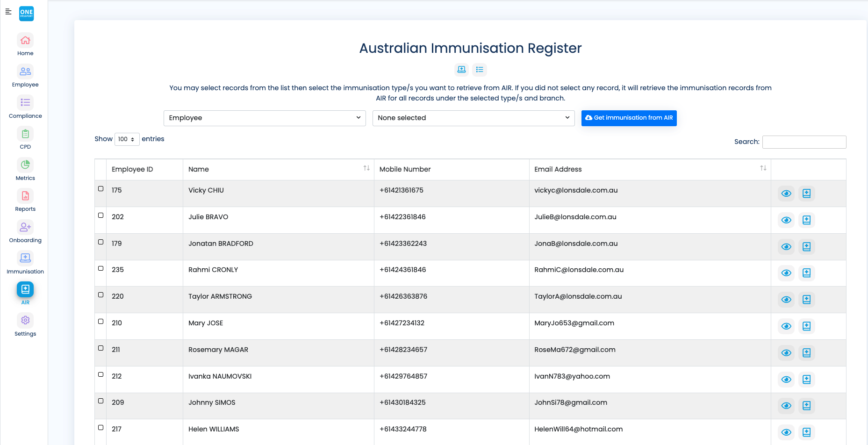Get AIR record for Rosemary MAGAR
868x445 pixels.
click(x=806, y=353)
